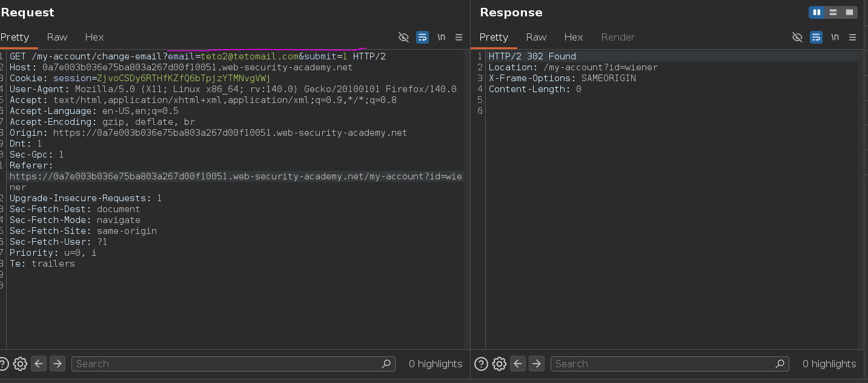Open Render tab in Response panel
Image resolution: width=868 pixels, height=383 pixels.
click(x=618, y=37)
